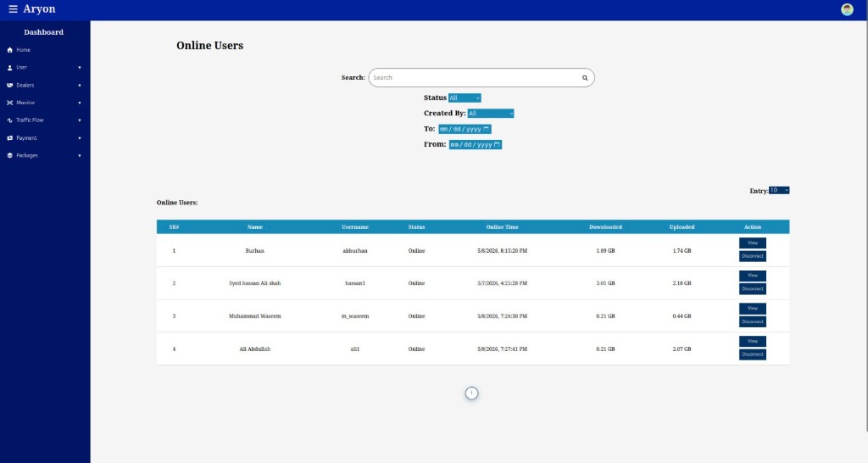Click the Uploaded column header
The image size is (868, 463).
pyautogui.click(x=682, y=227)
